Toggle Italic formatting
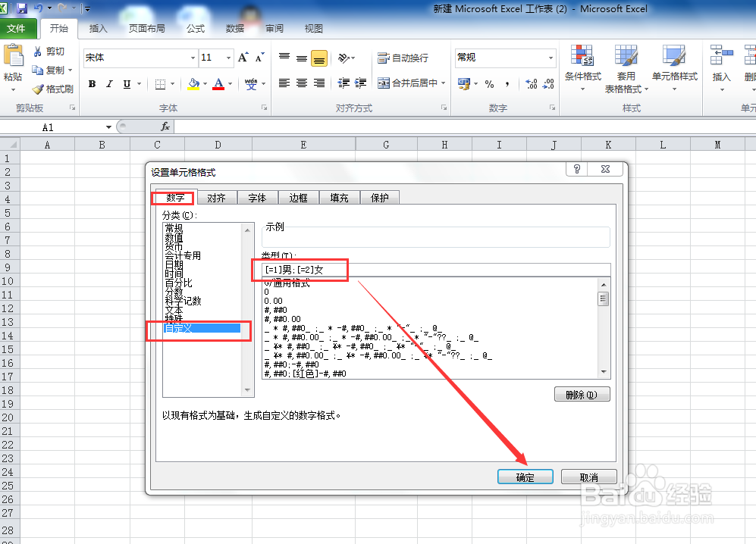756x544 pixels. pyautogui.click(x=109, y=84)
